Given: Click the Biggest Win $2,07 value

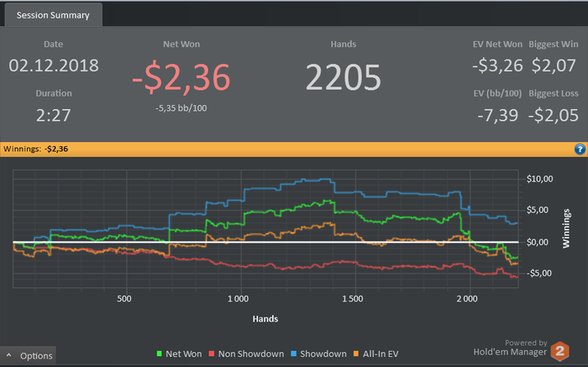Looking at the screenshot, I should click(x=554, y=66).
